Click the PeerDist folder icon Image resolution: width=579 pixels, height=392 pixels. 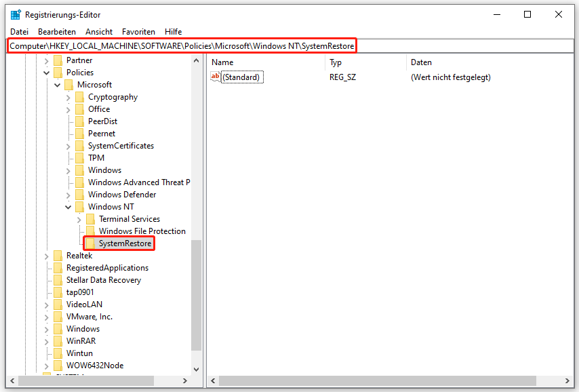[x=79, y=121]
